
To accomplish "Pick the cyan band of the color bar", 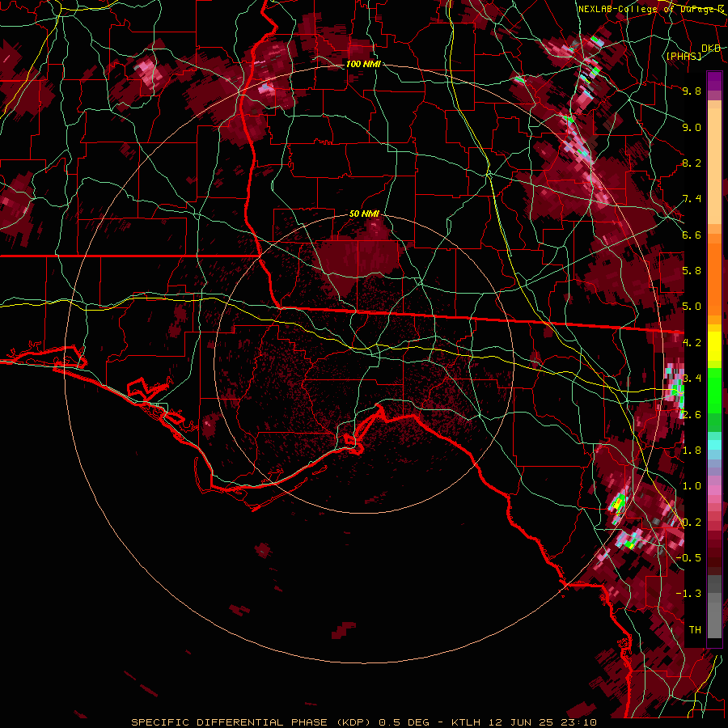I will click(x=714, y=445).
